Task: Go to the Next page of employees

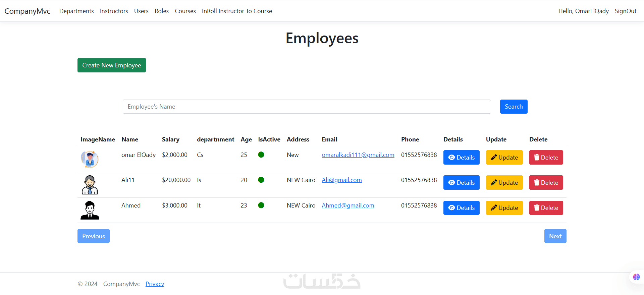Action: coord(555,236)
